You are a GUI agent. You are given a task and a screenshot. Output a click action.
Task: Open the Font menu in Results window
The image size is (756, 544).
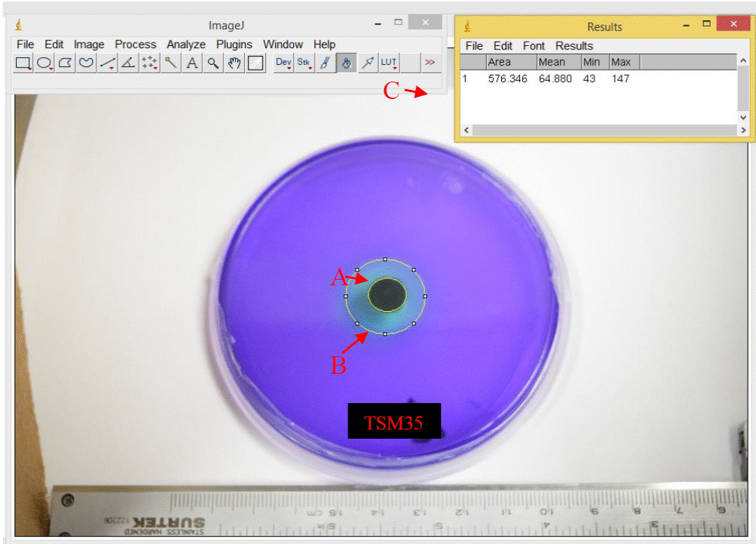coord(534,46)
